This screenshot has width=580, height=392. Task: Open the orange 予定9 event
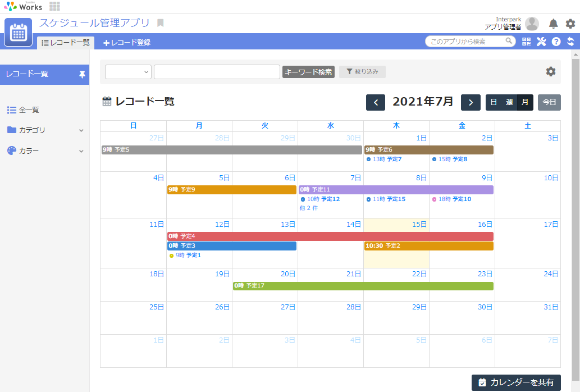point(232,190)
